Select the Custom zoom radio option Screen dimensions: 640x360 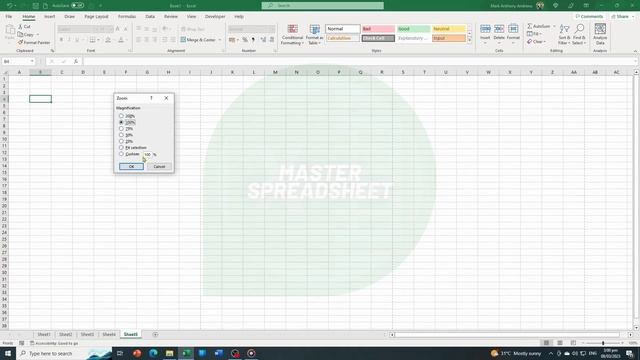121,154
